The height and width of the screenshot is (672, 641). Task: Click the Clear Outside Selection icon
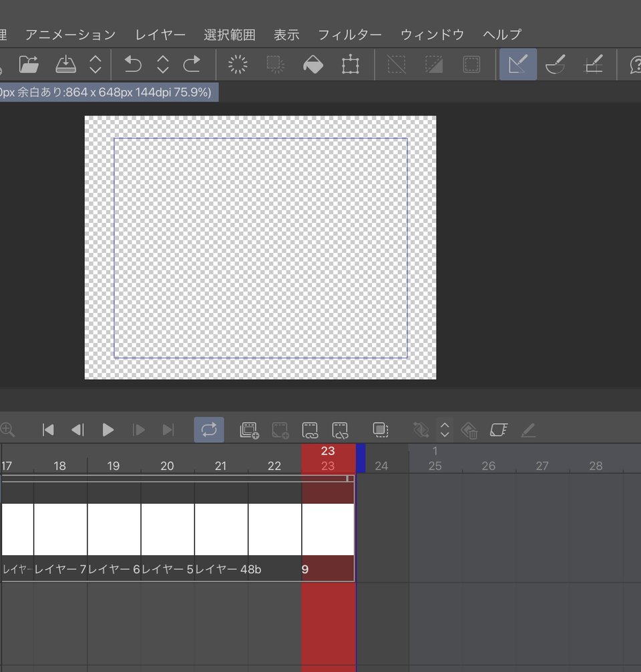275,65
